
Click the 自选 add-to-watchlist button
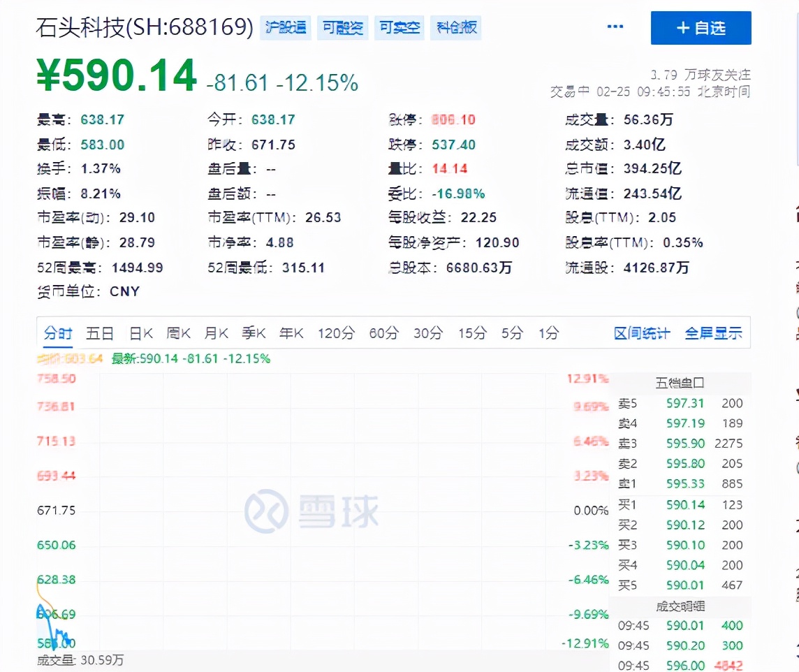(x=701, y=28)
